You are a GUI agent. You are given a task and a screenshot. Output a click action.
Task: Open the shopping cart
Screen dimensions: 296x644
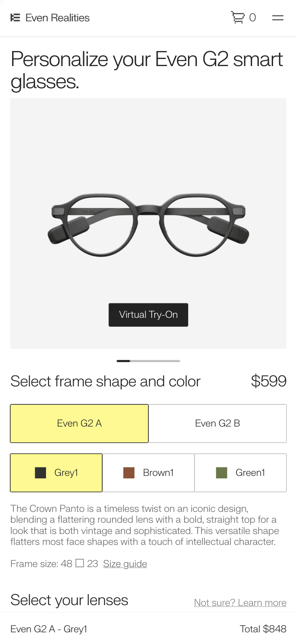[238, 18]
